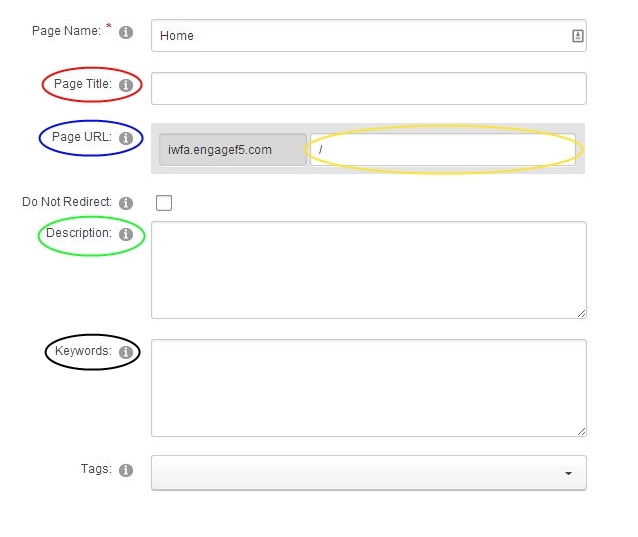Image resolution: width=638 pixels, height=537 pixels.
Task: Click the Keywords label
Action: click(x=83, y=351)
